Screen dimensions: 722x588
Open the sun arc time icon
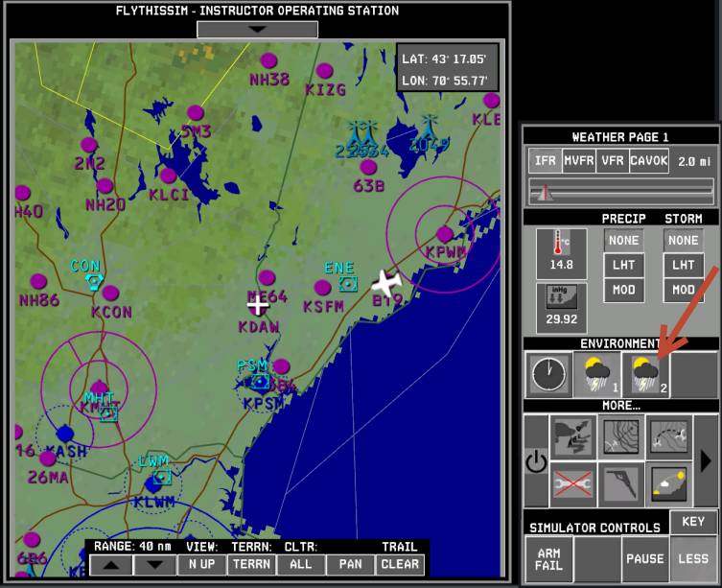pyautogui.click(x=669, y=484)
